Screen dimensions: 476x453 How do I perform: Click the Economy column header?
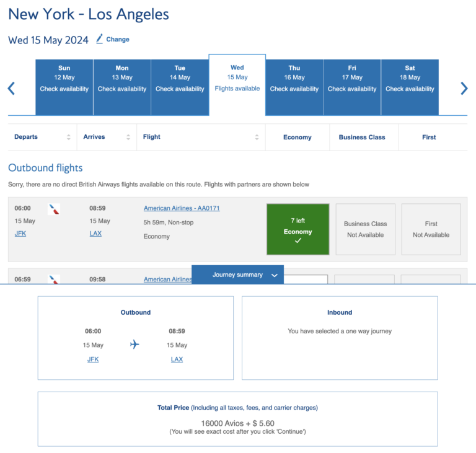[297, 137]
